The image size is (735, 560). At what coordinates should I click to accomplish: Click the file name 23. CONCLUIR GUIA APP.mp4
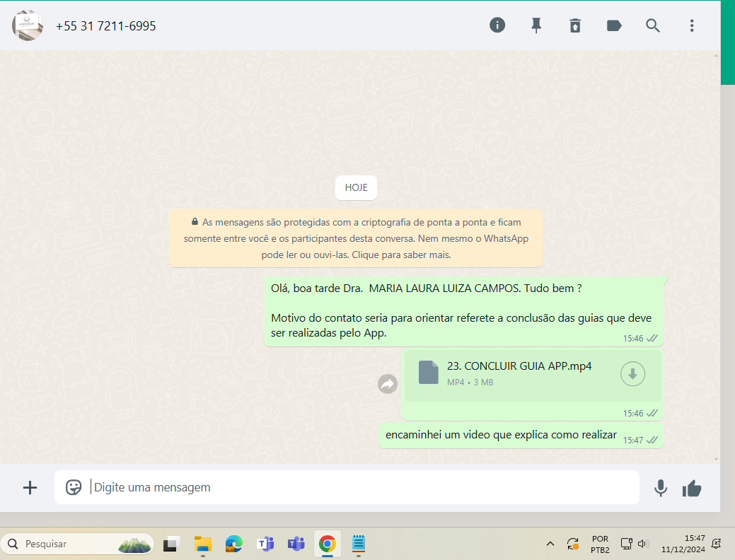click(519, 366)
